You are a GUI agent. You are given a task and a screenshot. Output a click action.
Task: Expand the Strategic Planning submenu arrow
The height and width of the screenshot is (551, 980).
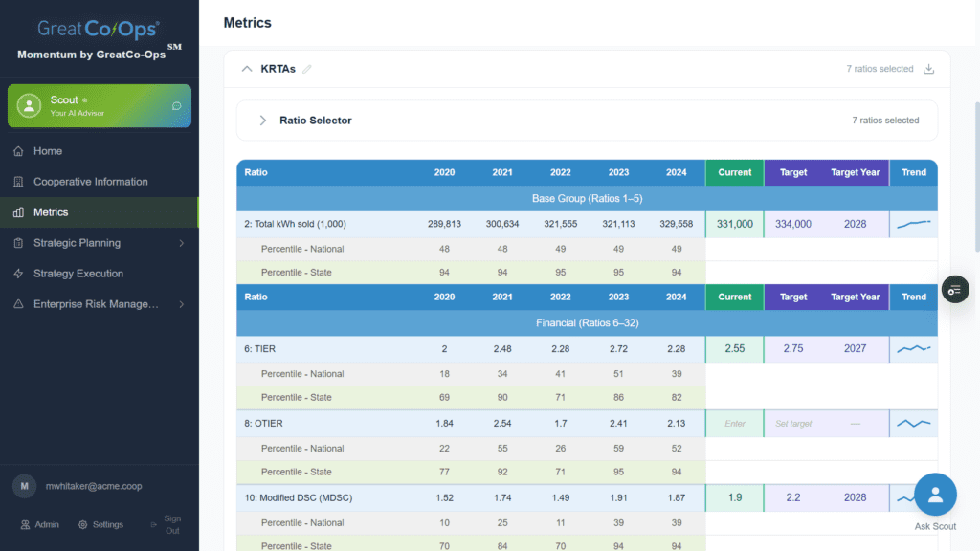tap(182, 243)
